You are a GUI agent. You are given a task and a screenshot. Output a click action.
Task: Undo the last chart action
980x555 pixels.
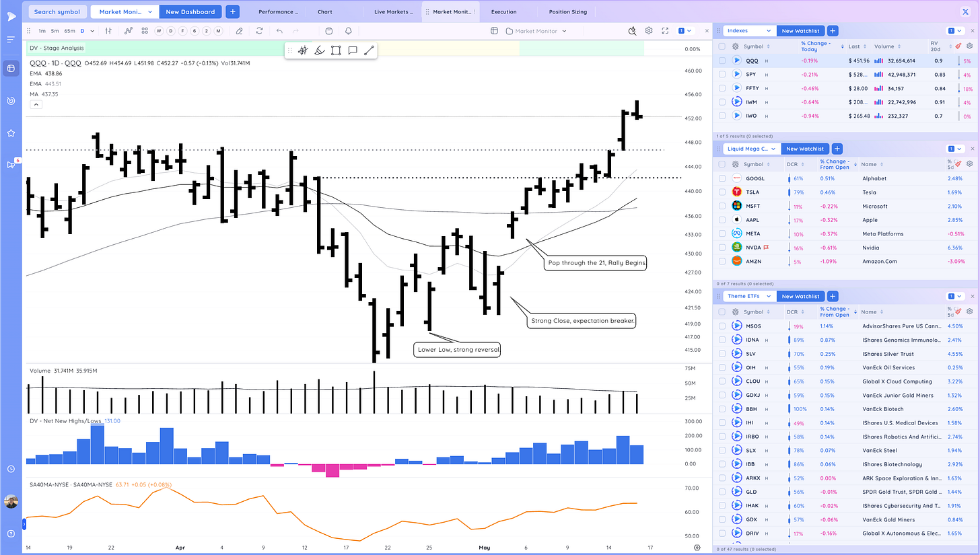click(x=279, y=31)
